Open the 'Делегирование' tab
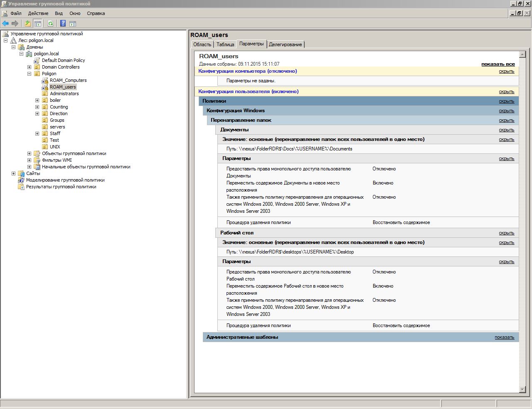 point(286,44)
